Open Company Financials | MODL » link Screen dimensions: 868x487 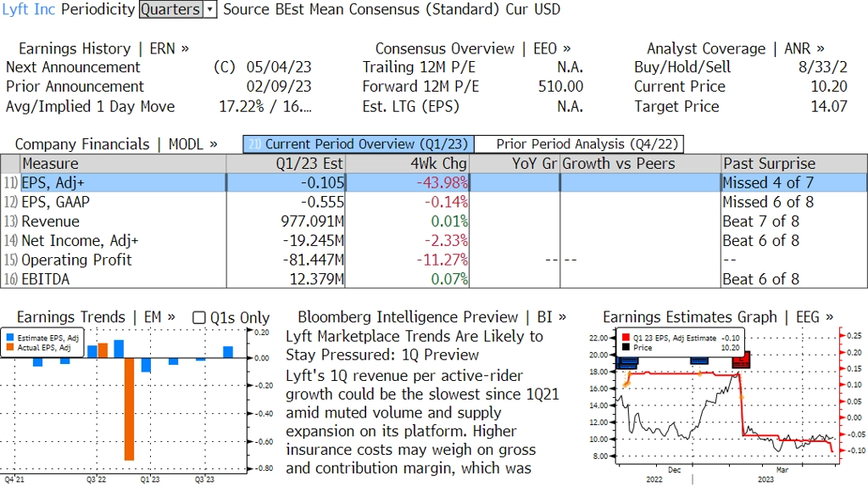click(116, 144)
